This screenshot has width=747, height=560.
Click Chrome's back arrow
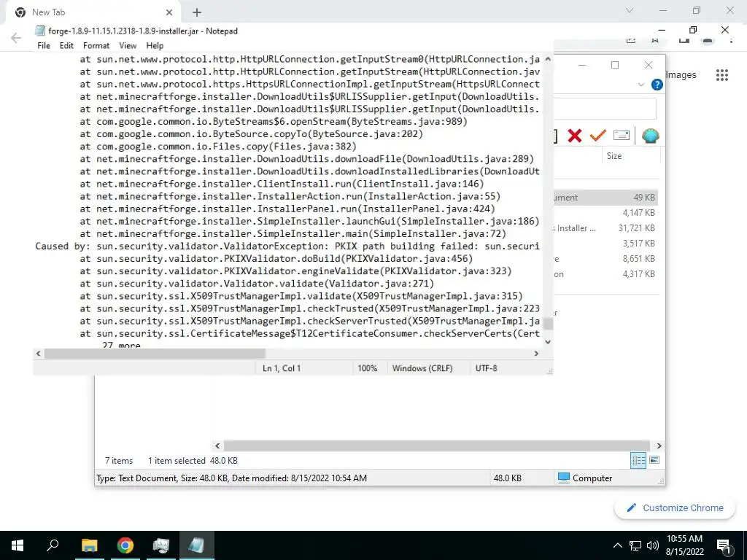pyautogui.click(x=16, y=38)
